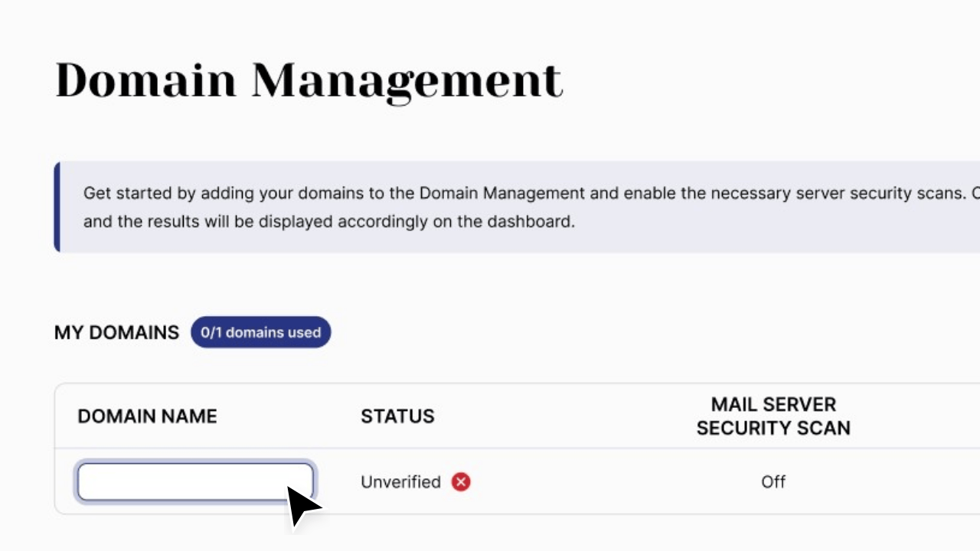Open the Mail Server Security Scan header
980x551 pixels.
tap(773, 416)
